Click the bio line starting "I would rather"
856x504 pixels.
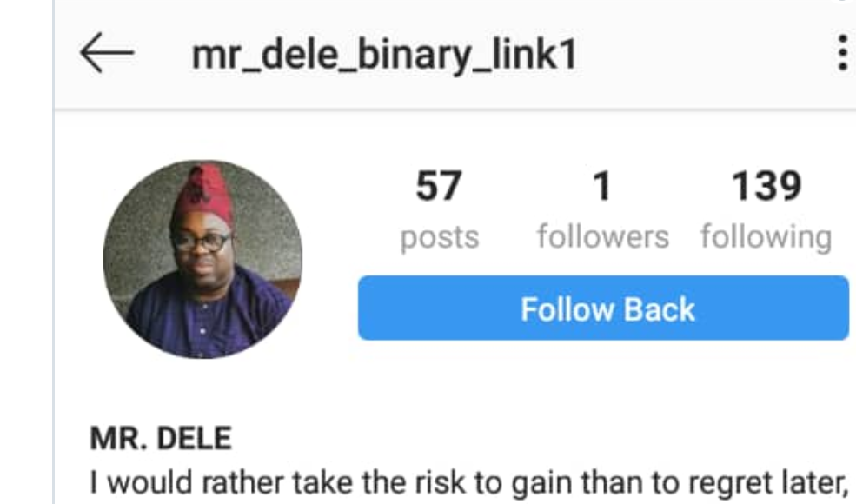(468, 483)
